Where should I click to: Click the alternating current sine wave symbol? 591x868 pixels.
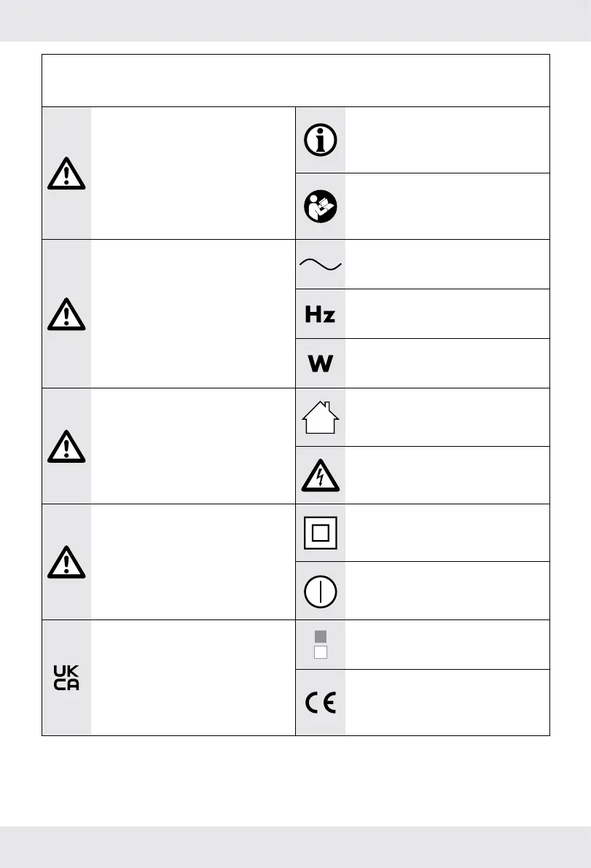tap(321, 264)
